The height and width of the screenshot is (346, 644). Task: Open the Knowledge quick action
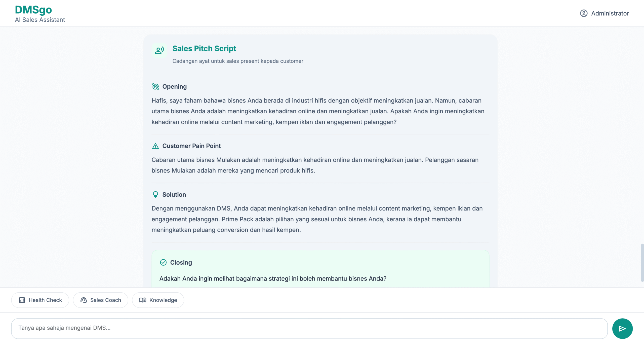click(x=158, y=300)
